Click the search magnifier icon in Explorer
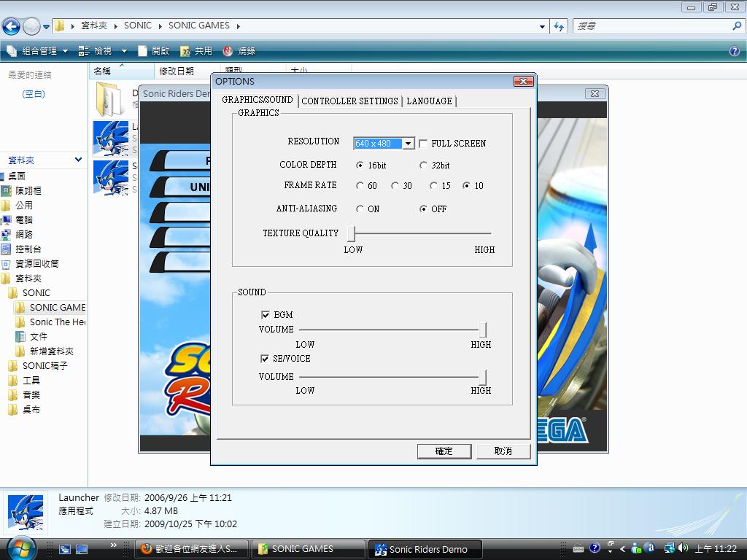This screenshot has height=560, width=747. [x=737, y=26]
